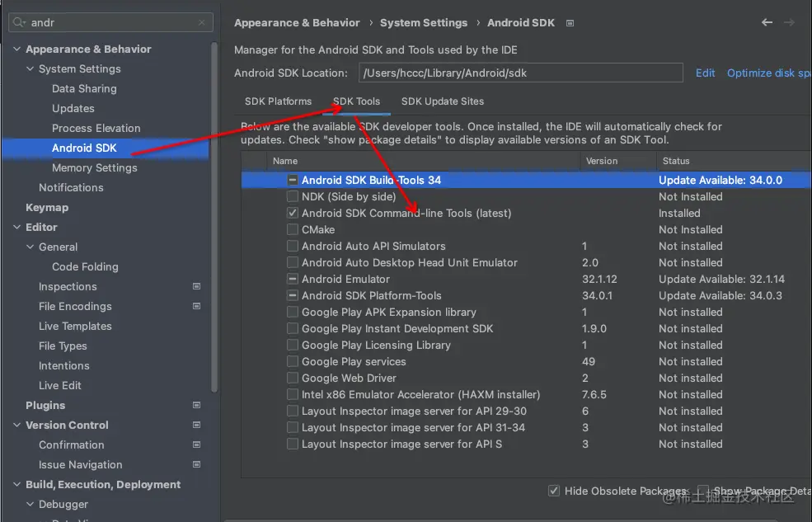Click the project settings icon beside Confirmation
The image size is (812, 522).
[197, 444]
